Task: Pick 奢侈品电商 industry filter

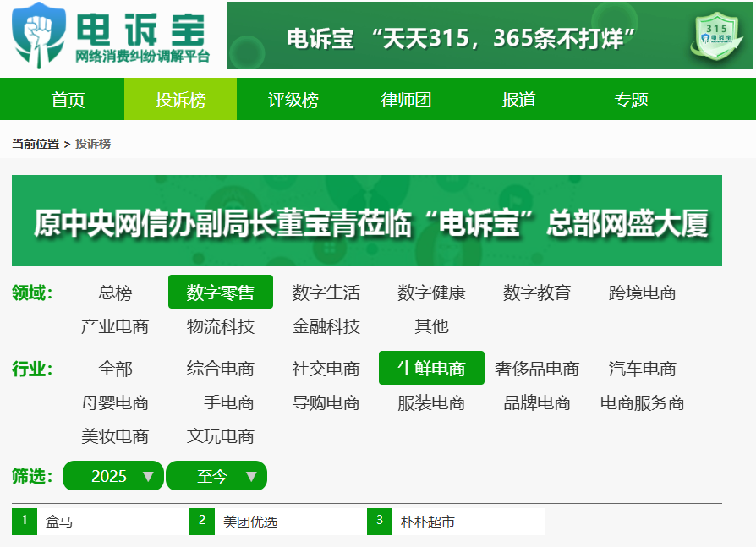Action: coord(537,369)
